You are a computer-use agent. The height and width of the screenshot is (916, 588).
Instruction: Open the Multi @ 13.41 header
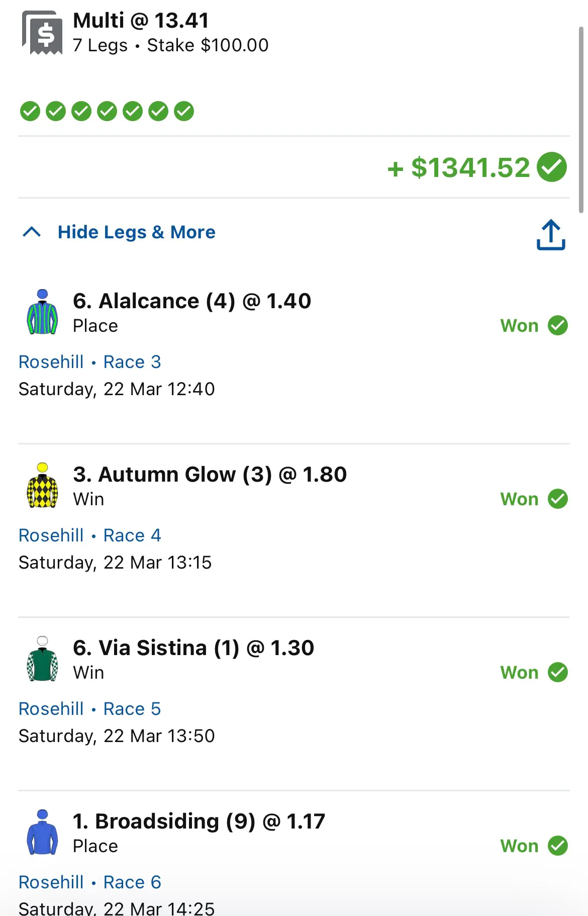tap(141, 21)
